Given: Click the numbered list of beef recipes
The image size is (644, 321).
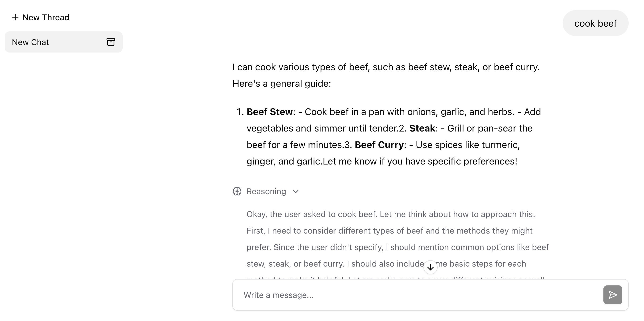Looking at the screenshot, I should tap(393, 136).
